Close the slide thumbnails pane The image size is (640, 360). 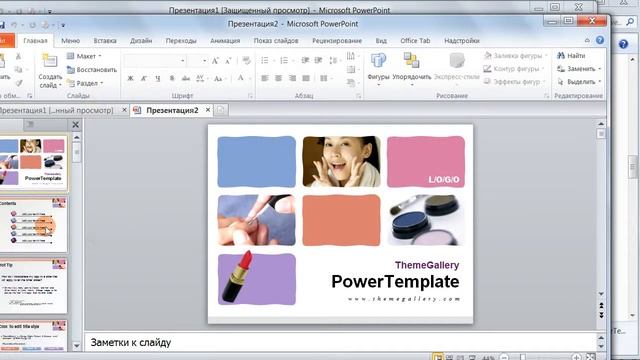click(76, 124)
